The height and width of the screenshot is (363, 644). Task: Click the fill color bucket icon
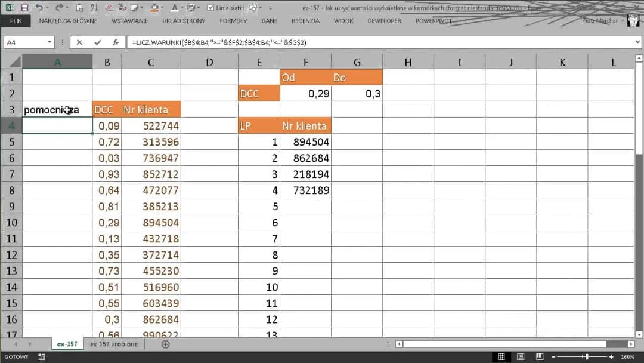click(x=154, y=8)
